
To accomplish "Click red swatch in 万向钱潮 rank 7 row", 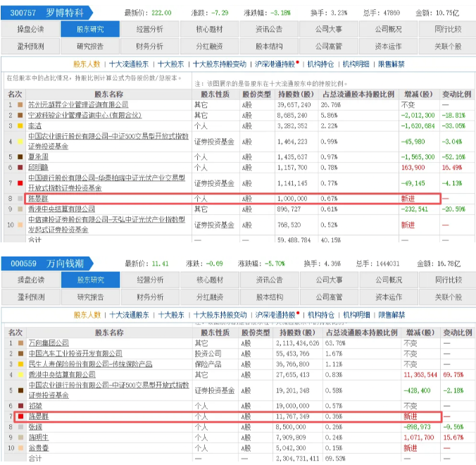I will pyautogui.click(x=20, y=416).
